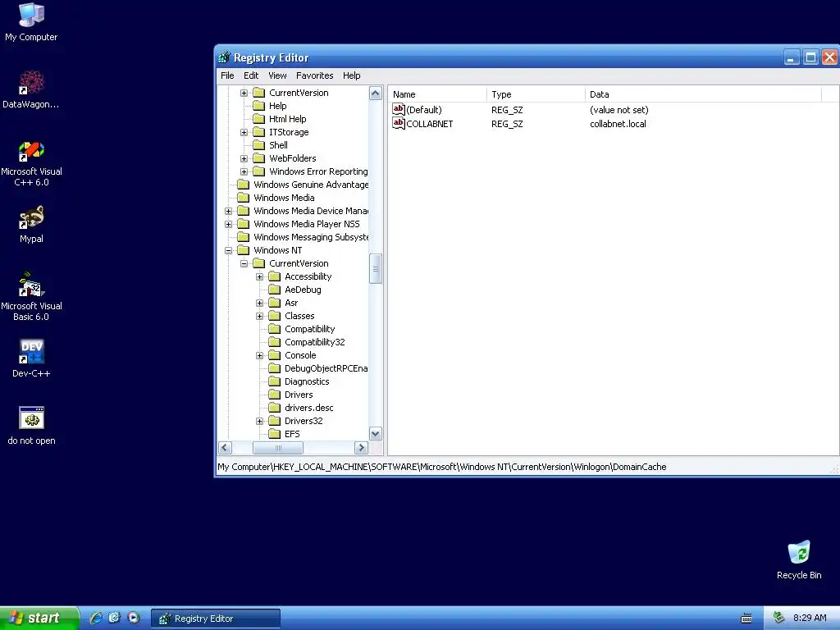Click the Windows Genuine Advantage folder icon
Image resolution: width=840 pixels, height=630 pixels.
pos(243,185)
